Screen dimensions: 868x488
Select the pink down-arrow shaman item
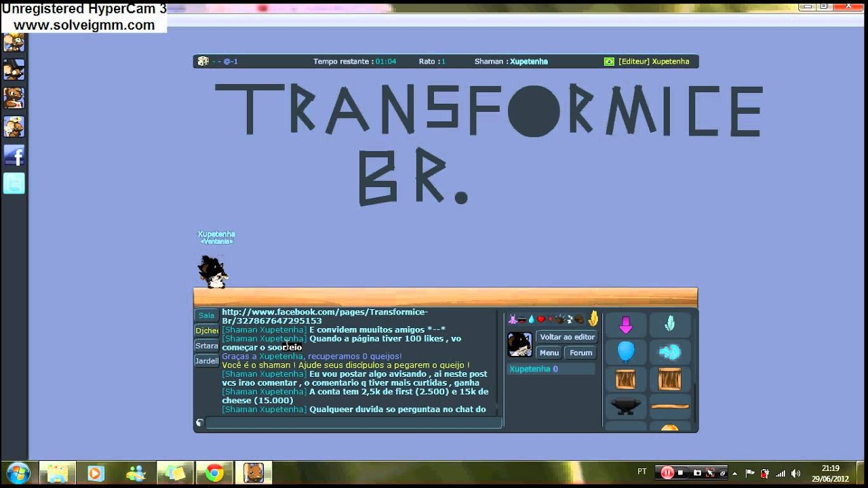625,325
